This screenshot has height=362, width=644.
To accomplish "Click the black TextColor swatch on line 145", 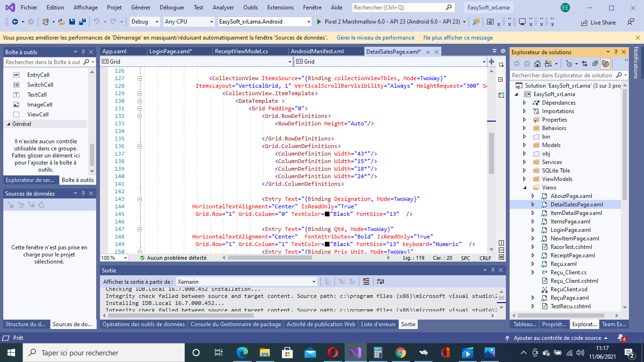I will pyautogui.click(x=327, y=214).
